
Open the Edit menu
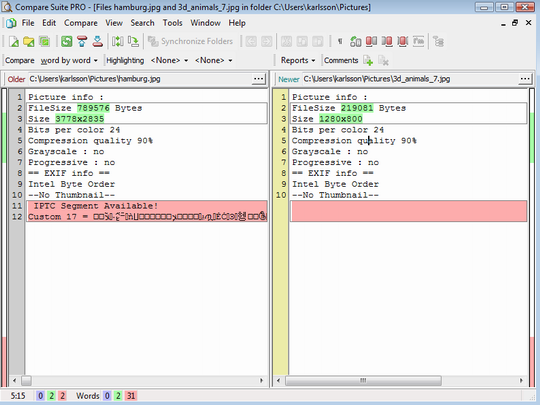coord(49,23)
